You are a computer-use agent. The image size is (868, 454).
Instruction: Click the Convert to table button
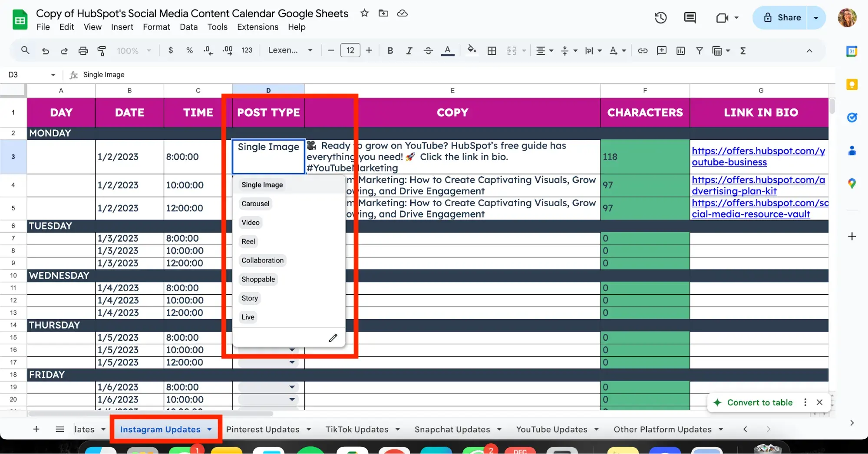tap(759, 403)
